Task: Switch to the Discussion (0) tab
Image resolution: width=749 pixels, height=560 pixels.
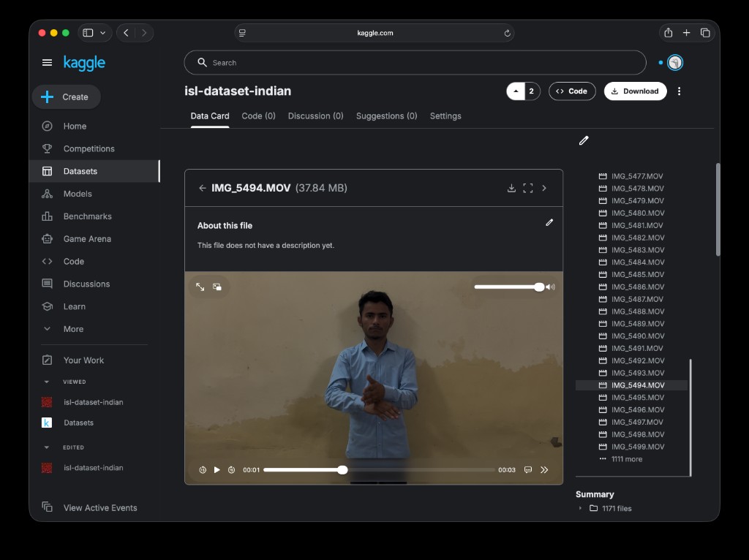Action: [x=315, y=116]
